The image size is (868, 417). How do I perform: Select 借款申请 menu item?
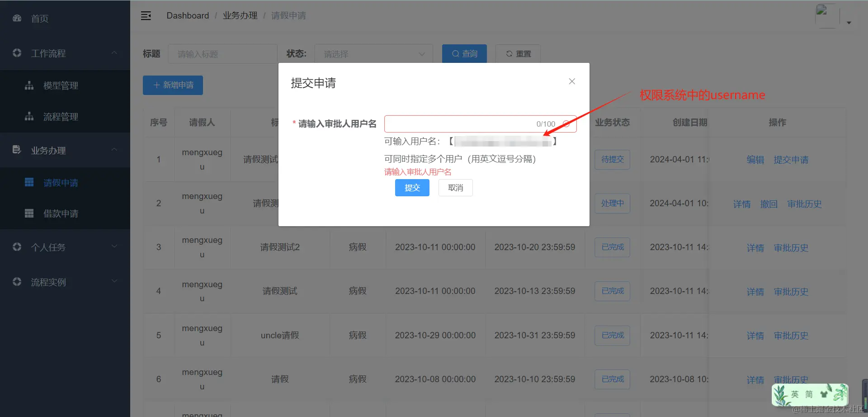click(x=61, y=213)
